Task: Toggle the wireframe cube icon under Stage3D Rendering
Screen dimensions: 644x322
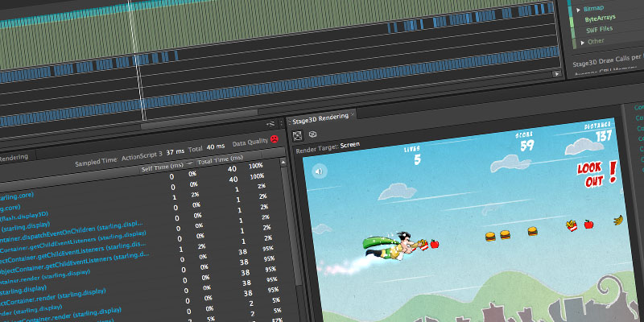Action: pos(313,134)
